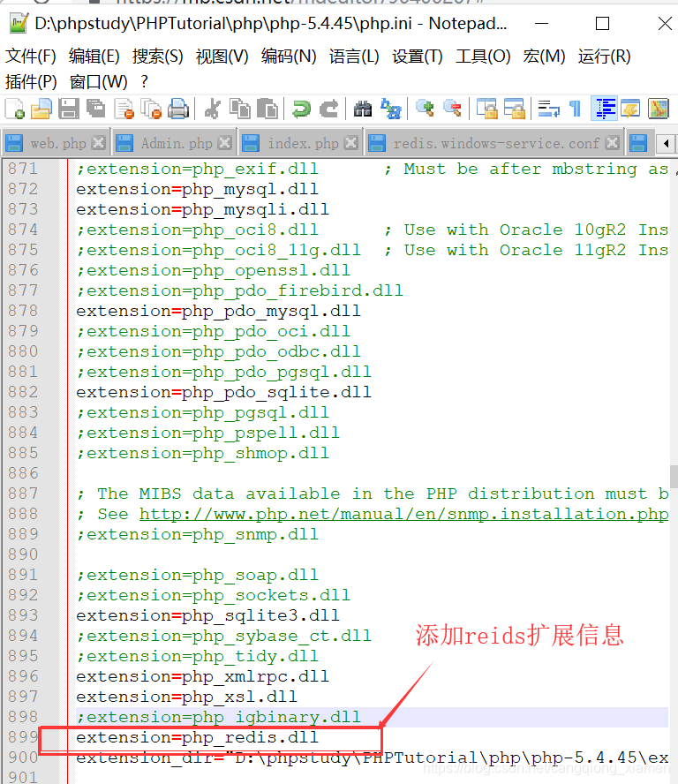Cut selection with scissors icon
678x784 pixels.
tap(213, 109)
